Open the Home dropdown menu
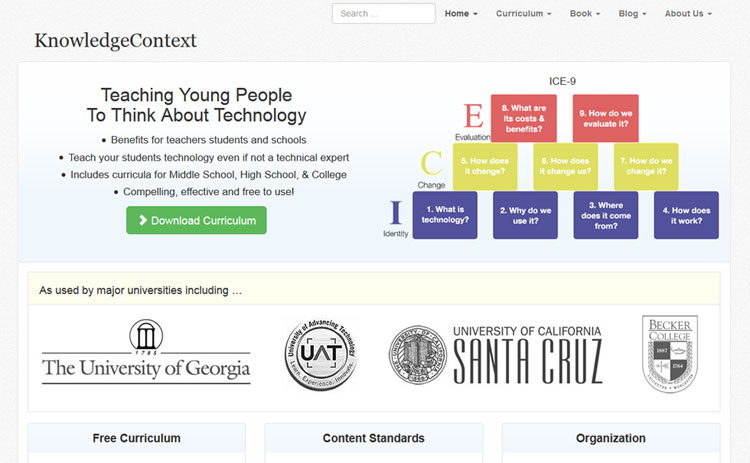 (x=461, y=14)
